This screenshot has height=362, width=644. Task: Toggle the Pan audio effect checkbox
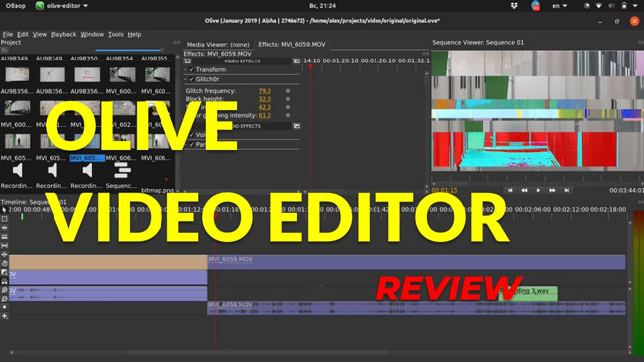click(192, 145)
